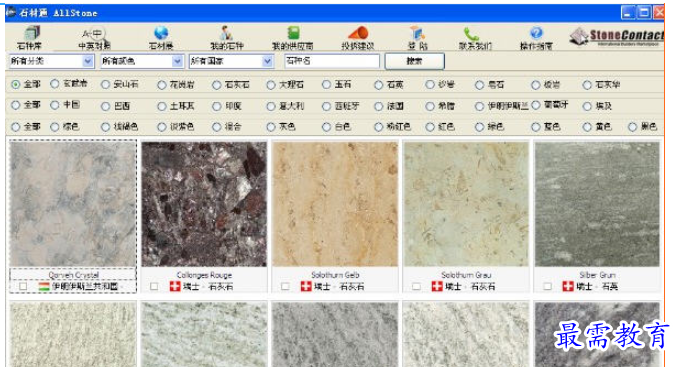Open the Collonges Rouge stone thumbnail
This screenshot has width=678, height=367.
[204, 204]
